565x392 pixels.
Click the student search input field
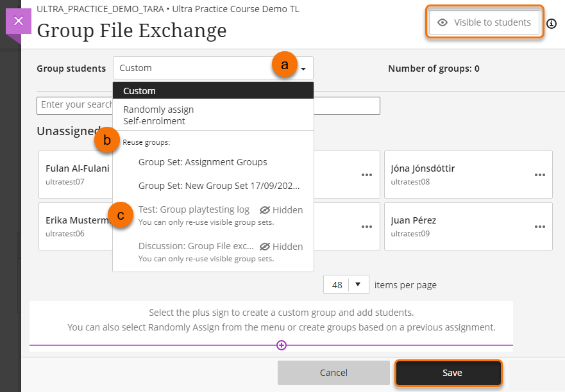point(74,105)
